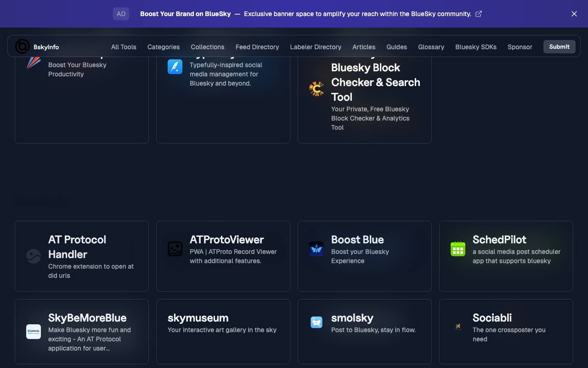This screenshot has height=368, width=588.
Task: Click the ATProtoViewer image icon
Action: [x=175, y=249]
